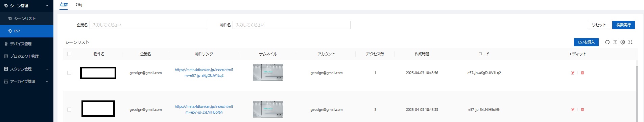
Task: Check the row with code e57-jp-3xLNIH5of6h
Action: tap(69, 110)
